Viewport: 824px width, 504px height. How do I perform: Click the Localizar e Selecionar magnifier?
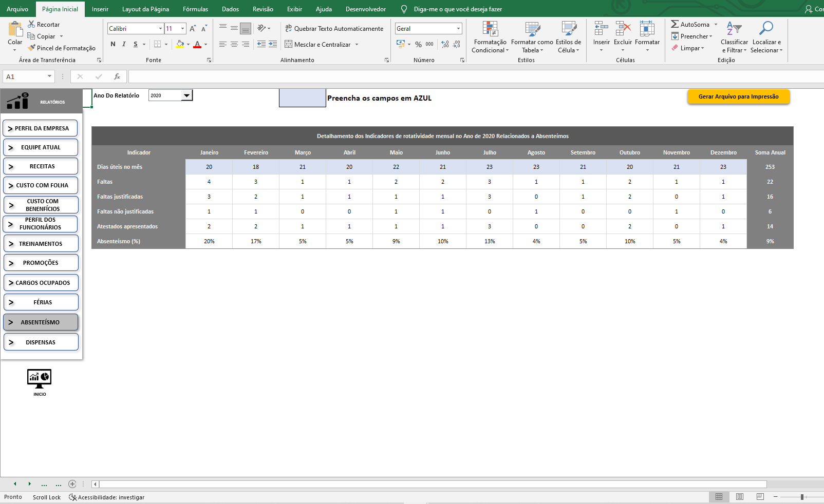click(766, 28)
